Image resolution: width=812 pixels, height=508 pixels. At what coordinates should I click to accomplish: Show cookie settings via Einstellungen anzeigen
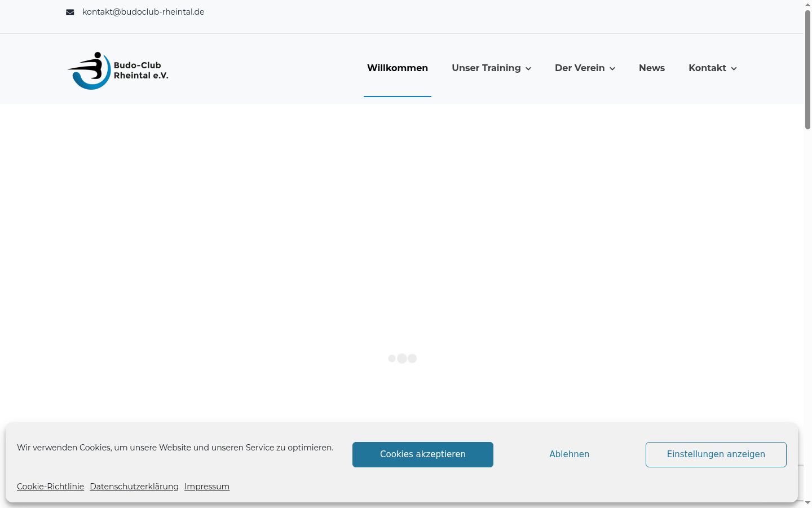pos(716,454)
